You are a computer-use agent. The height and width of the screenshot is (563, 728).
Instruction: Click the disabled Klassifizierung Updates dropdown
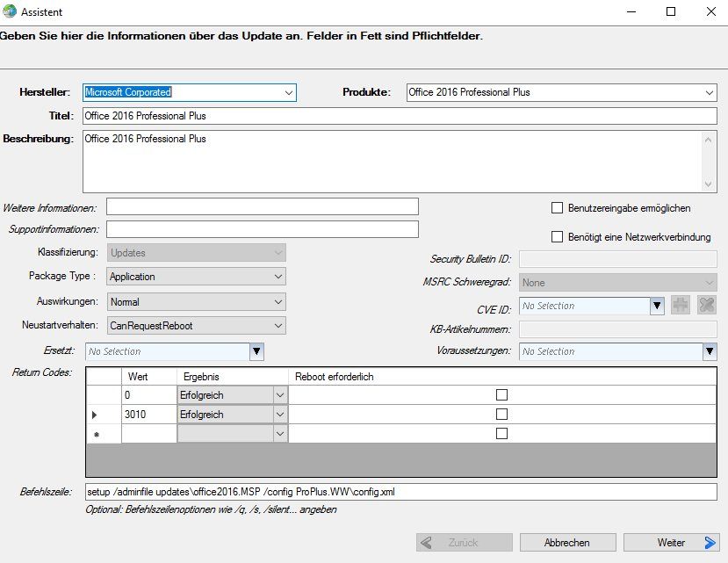point(197,253)
